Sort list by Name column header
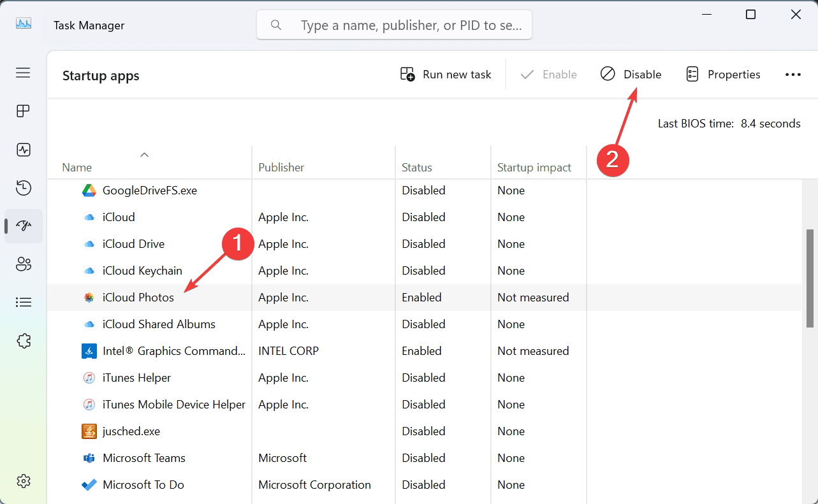The width and height of the screenshot is (818, 504). tap(77, 168)
